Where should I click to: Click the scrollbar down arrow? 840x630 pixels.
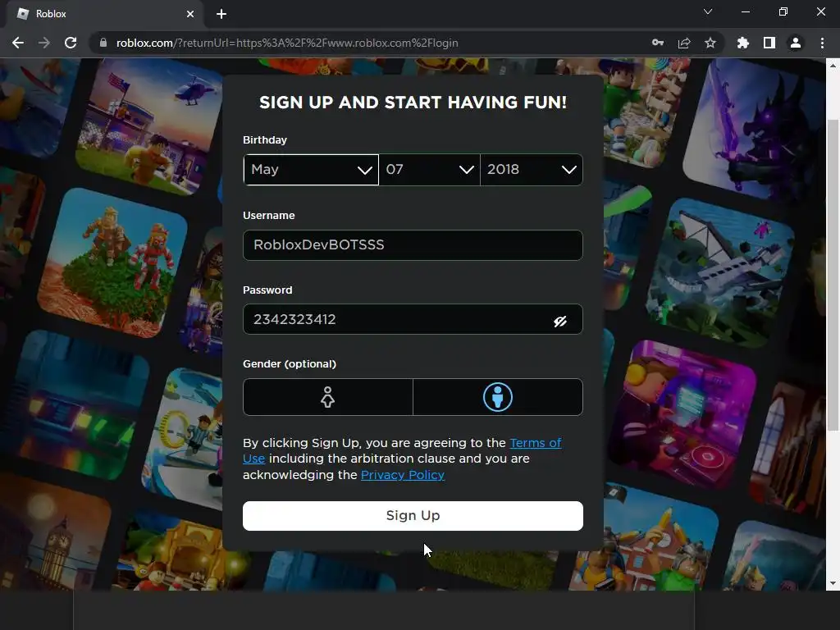pyautogui.click(x=833, y=583)
